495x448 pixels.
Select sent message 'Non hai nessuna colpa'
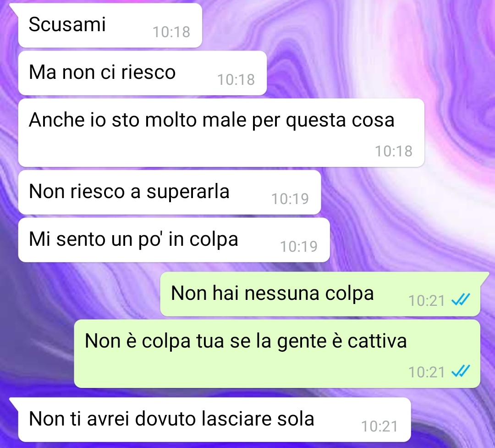(320, 294)
